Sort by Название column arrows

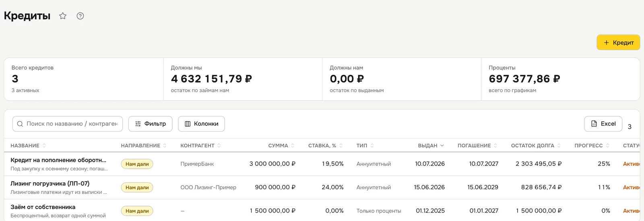click(44, 146)
